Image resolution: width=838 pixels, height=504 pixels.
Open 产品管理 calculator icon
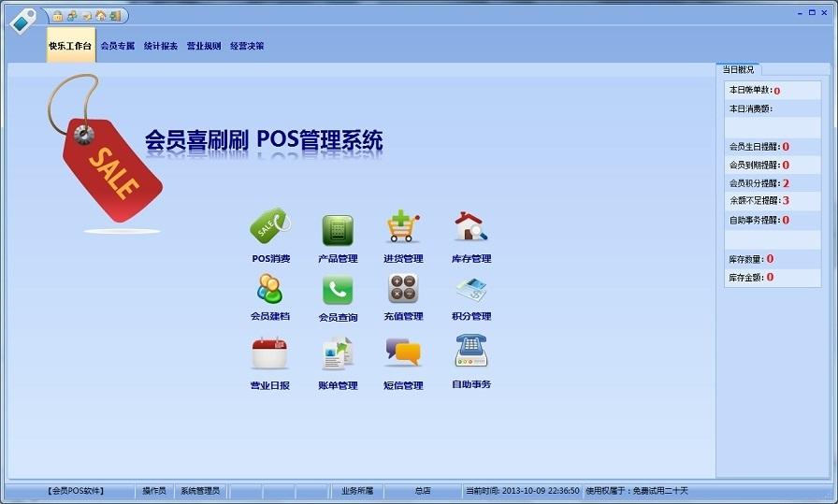coord(338,230)
